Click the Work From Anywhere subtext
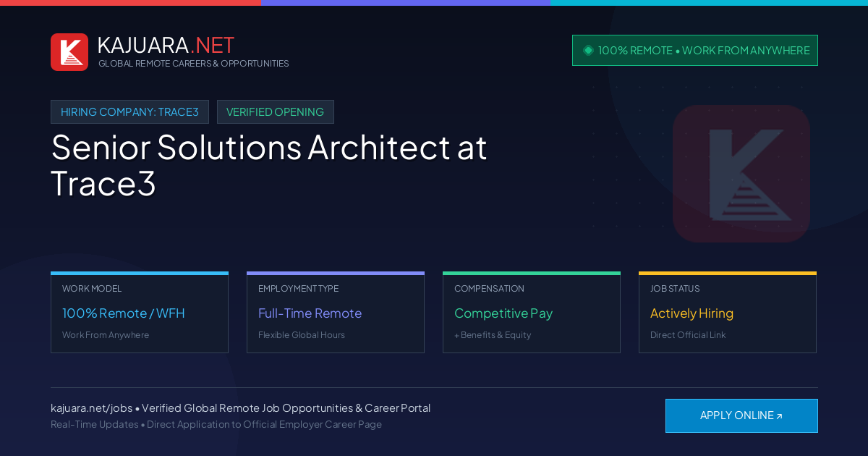This screenshot has width=868, height=456. click(x=106, y=335)
